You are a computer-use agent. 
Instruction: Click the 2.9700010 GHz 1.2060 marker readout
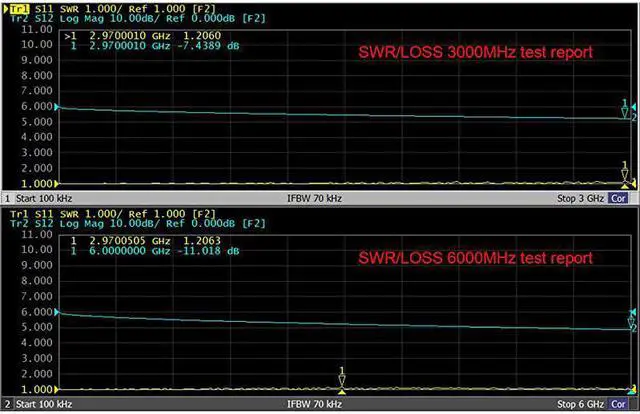pos(140,35)
